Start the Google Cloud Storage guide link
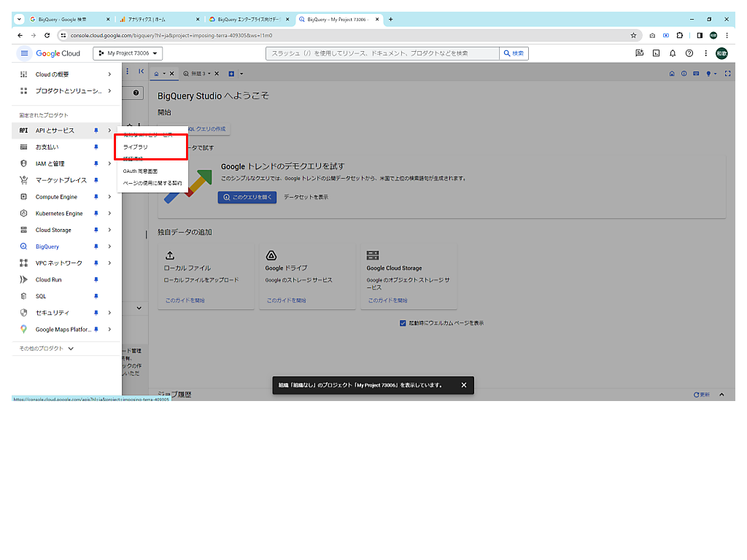Screen dimensions: 747x560 [388, 300]
